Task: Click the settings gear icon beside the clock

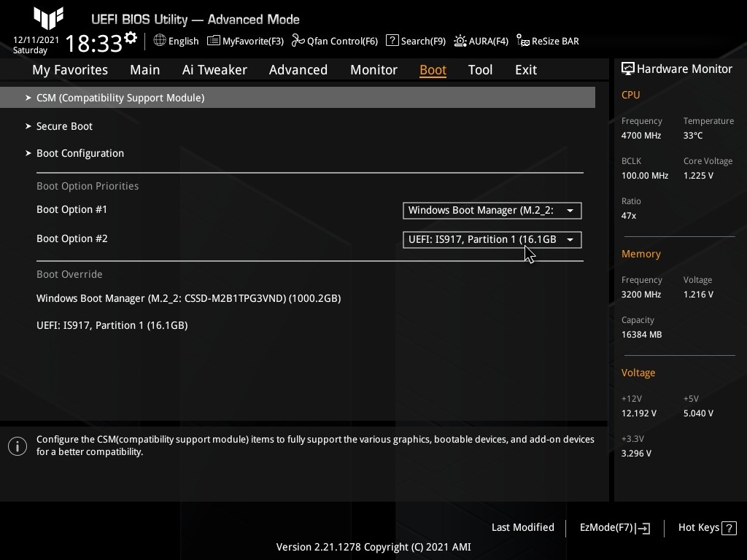Action: (131, 37)
